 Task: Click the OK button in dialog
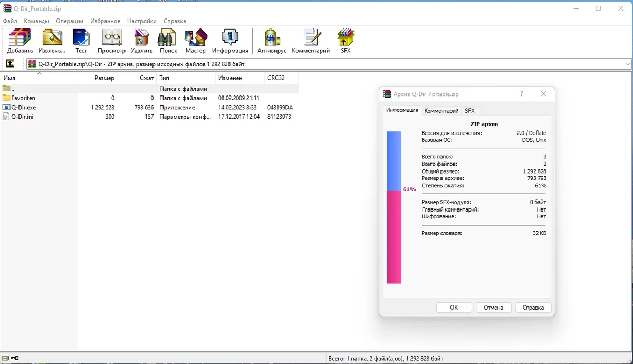pyautogui.click(x=454, y=308)
